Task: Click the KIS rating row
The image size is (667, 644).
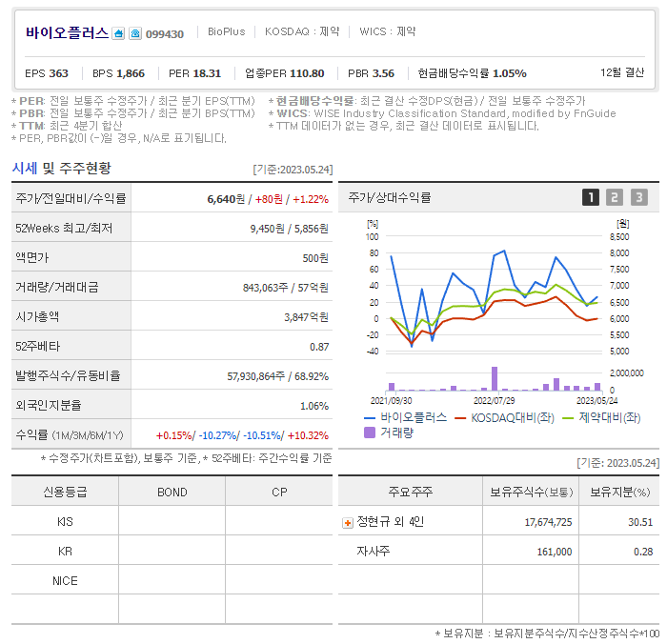Action: click(x=172, y=521)
